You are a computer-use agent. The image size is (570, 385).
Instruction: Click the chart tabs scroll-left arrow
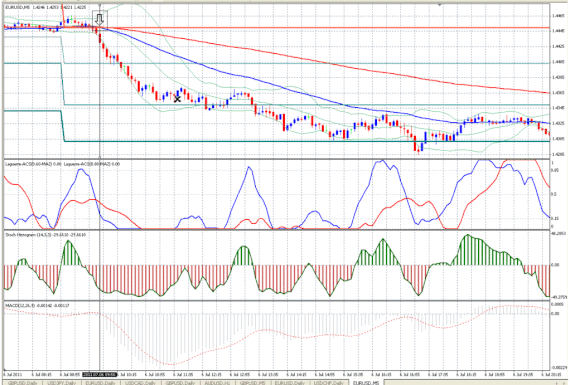click(557, 383)
